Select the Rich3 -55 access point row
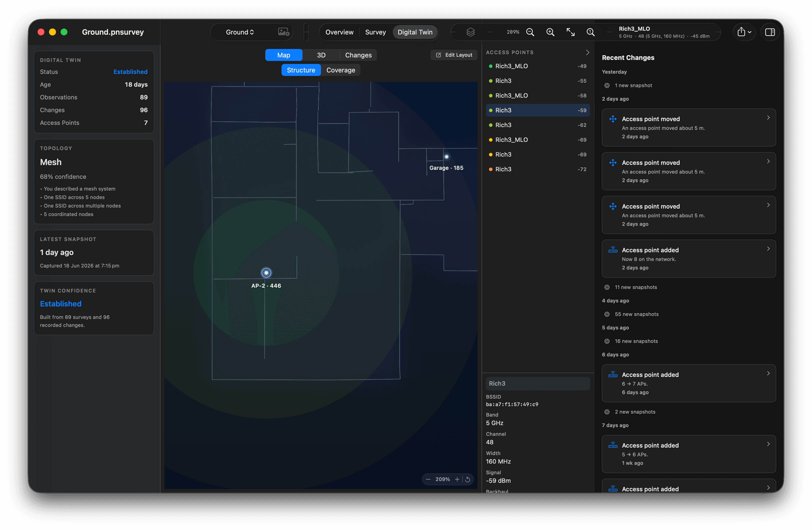 (538, 81)
